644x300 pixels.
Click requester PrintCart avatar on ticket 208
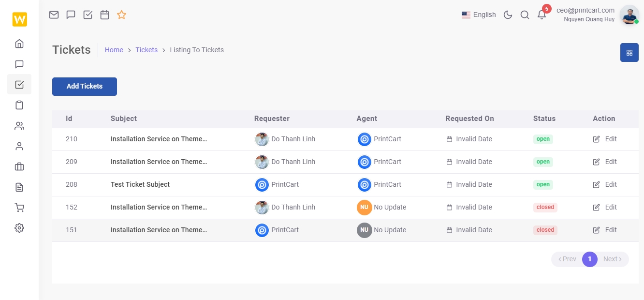[x=262, y=184]
